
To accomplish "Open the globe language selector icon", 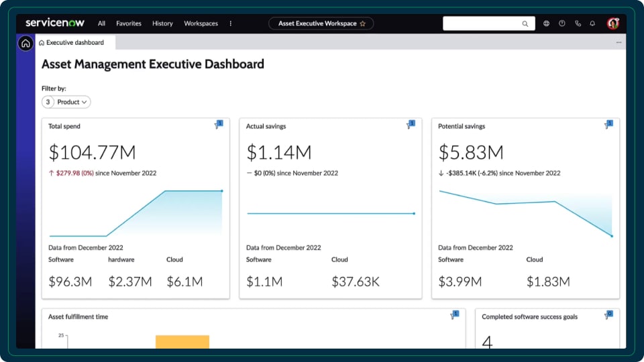I will [546, 23].
